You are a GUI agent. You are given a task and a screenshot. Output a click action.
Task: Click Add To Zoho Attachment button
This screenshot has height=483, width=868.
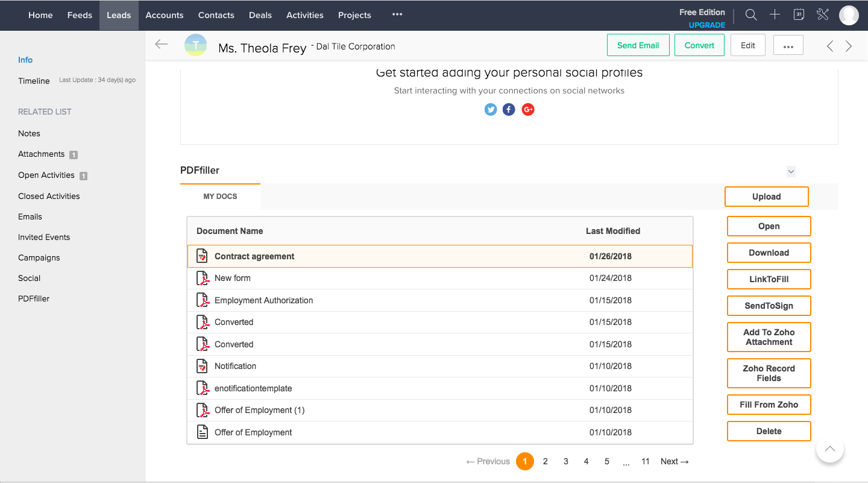[x=769, y=337]
